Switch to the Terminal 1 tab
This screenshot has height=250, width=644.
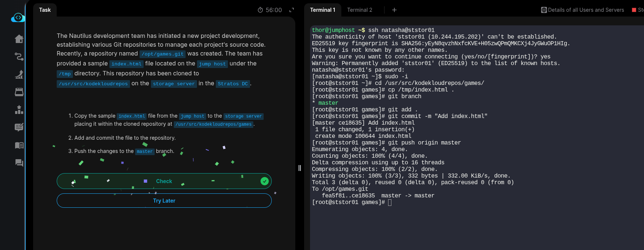(x=323, y=10)
